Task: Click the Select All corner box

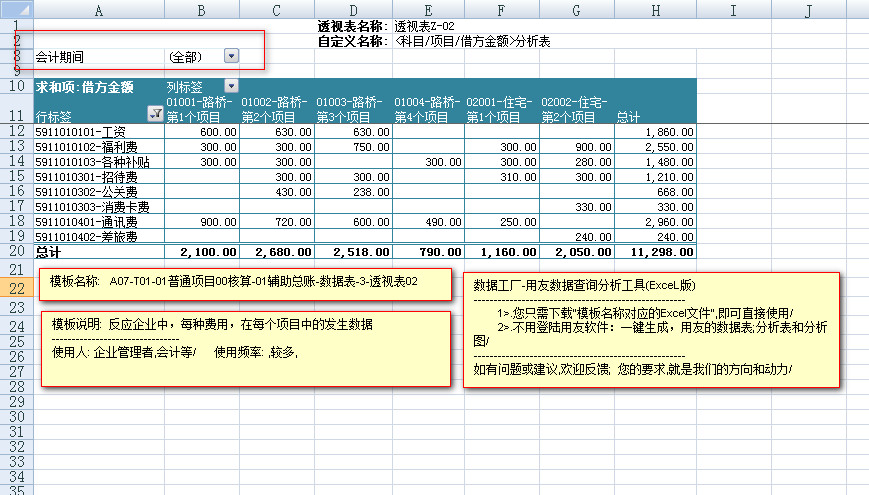Action: click(16, 9)
